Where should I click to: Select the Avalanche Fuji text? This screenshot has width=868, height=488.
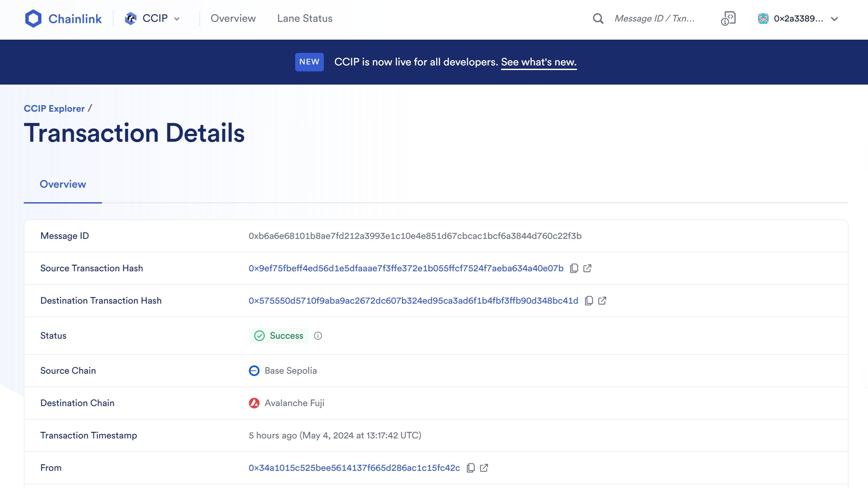pos(294,403)
